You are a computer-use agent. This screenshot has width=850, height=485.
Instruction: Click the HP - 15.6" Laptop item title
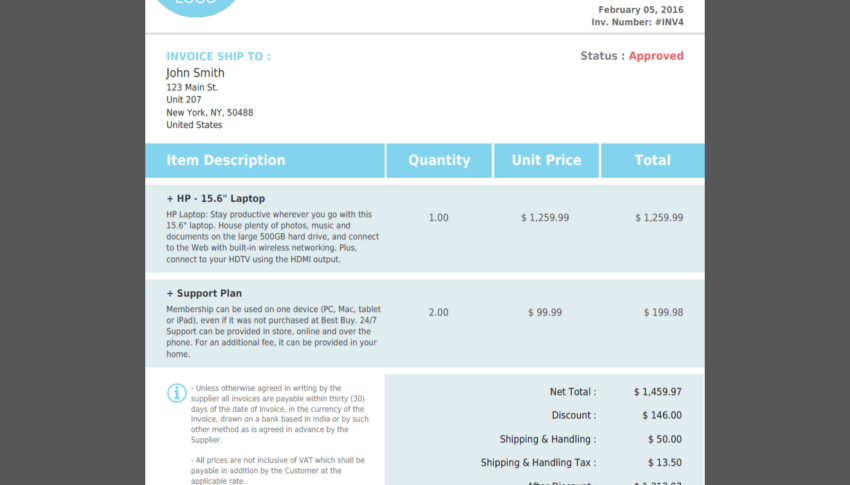point(216,199)
